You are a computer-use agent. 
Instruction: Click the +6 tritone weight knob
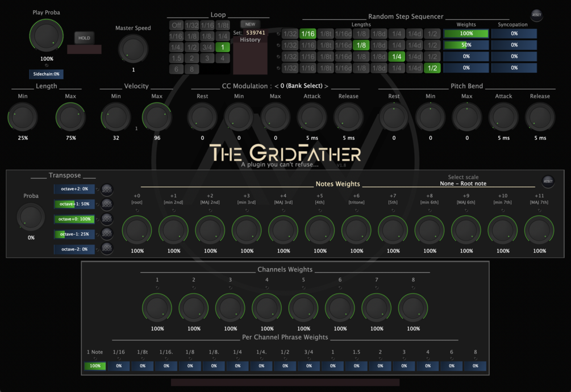click(356, 230)
